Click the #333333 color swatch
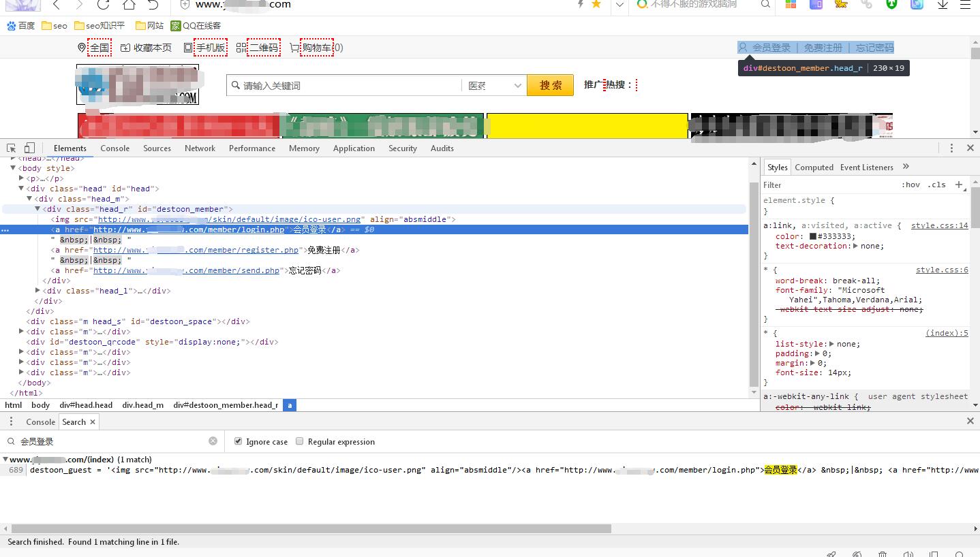 click(812, 236)
